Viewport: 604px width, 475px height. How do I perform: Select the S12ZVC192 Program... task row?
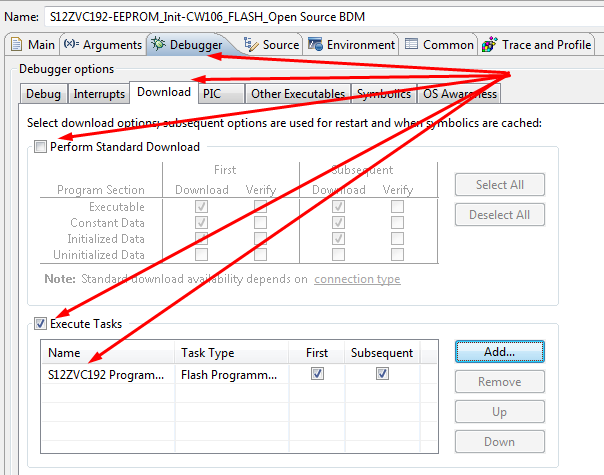coord(239,374)
